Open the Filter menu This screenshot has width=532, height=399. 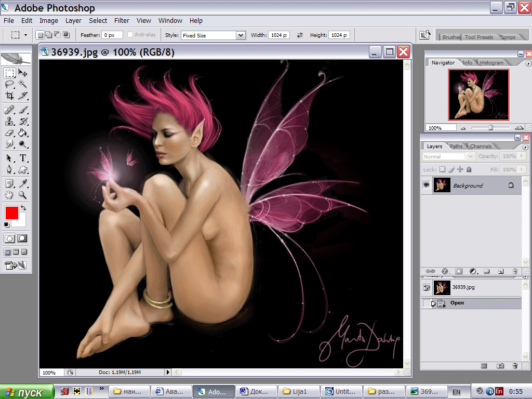pos(122,21)
